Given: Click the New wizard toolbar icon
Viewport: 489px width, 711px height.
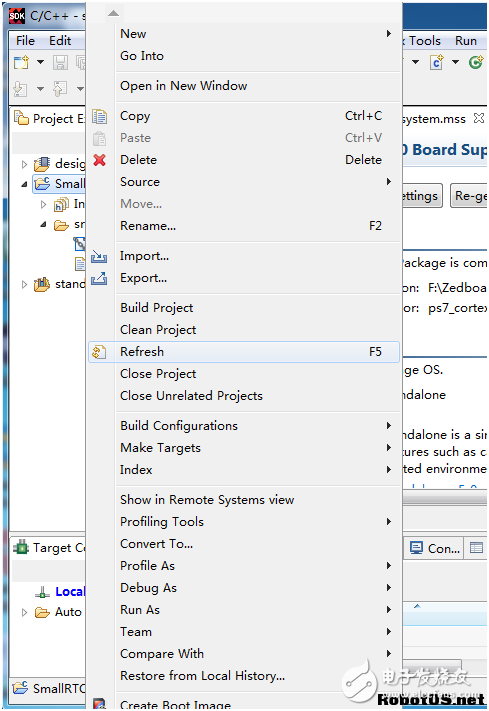Looking at the screenshot, I should point(21,62).
